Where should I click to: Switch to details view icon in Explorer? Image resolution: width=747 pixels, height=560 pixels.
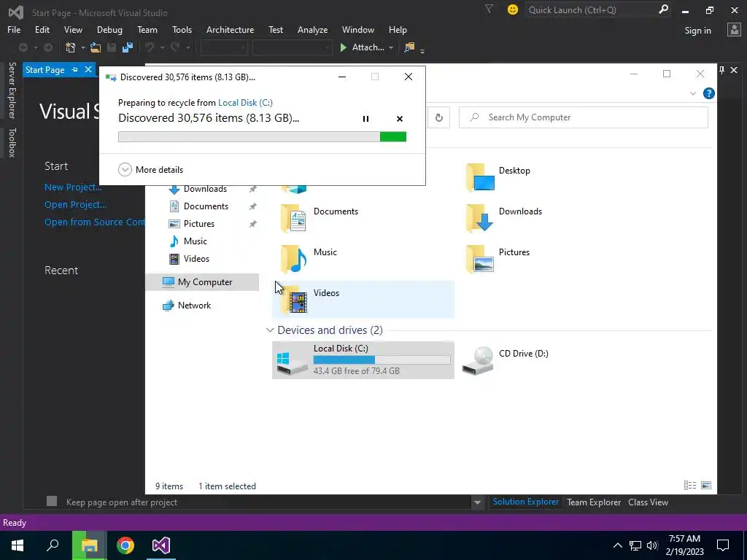coord(690,485)
